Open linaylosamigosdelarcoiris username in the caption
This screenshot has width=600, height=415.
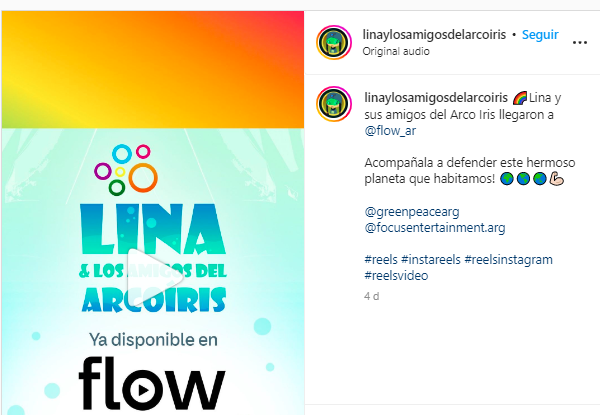tap(436, 98)
